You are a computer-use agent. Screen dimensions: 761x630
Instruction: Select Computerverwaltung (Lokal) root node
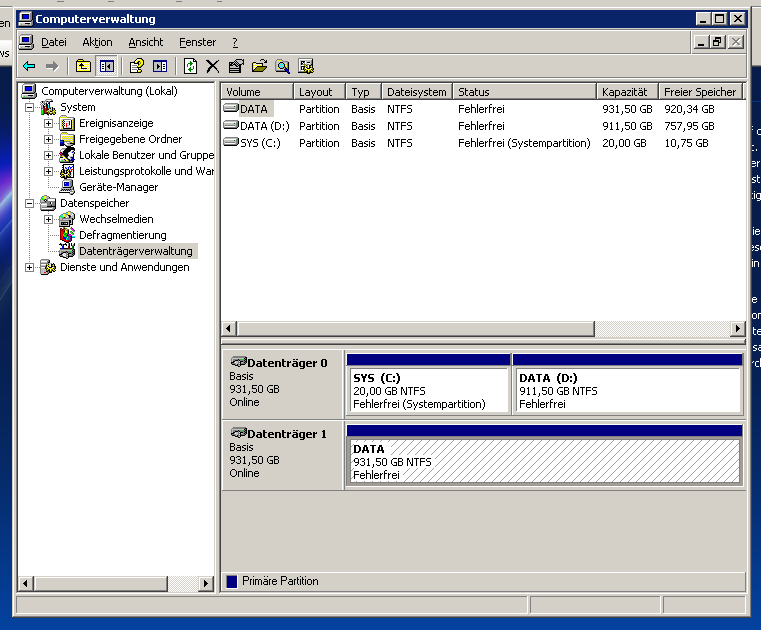(109, 91)
